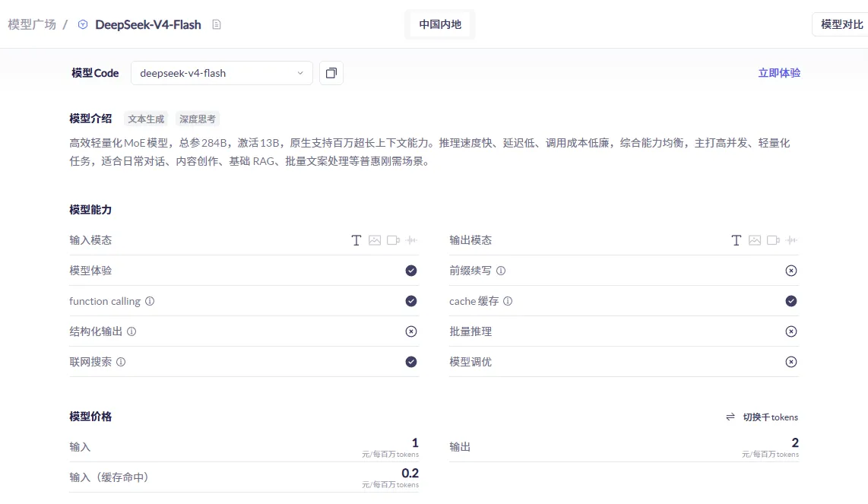This screenshot has width=868, height=504.
Task: Click the image modality icon in 输出模态 row
Action: tap(755, 240)
